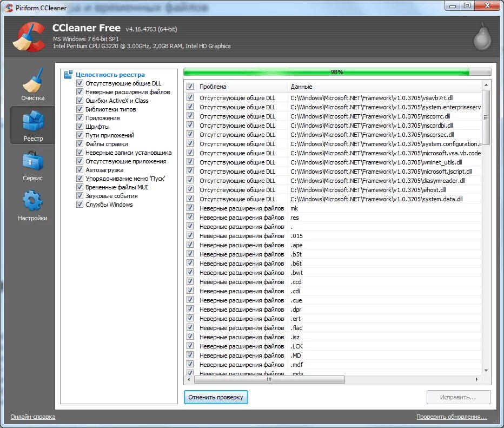
Task: Uncheck the .flac extension result row
Action: point(190,328)
